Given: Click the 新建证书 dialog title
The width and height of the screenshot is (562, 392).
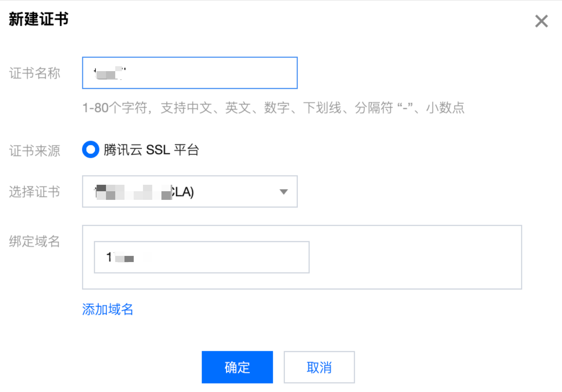Looking at the screenshot, I should pos(39,19).
